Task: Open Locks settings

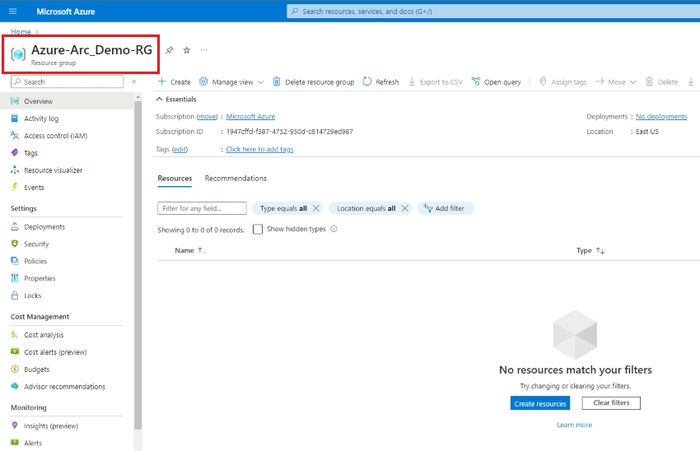Action: pos(32,296)
